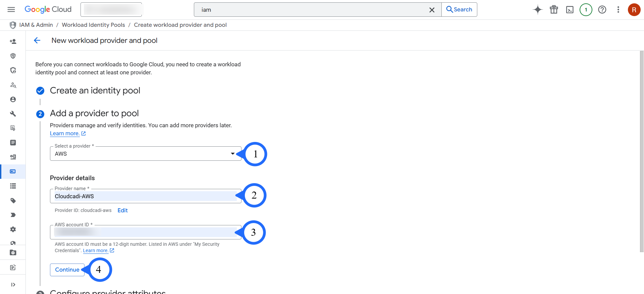This screenshot has height=294, width=644.
Task: Clear the iam search text
Action: point(432,10)
